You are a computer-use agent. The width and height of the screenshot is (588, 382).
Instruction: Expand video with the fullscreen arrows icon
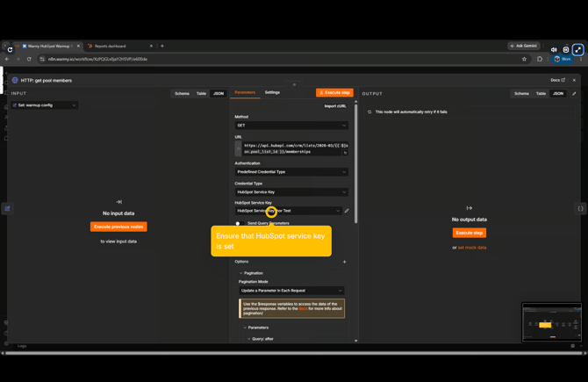tap(577, 49)
